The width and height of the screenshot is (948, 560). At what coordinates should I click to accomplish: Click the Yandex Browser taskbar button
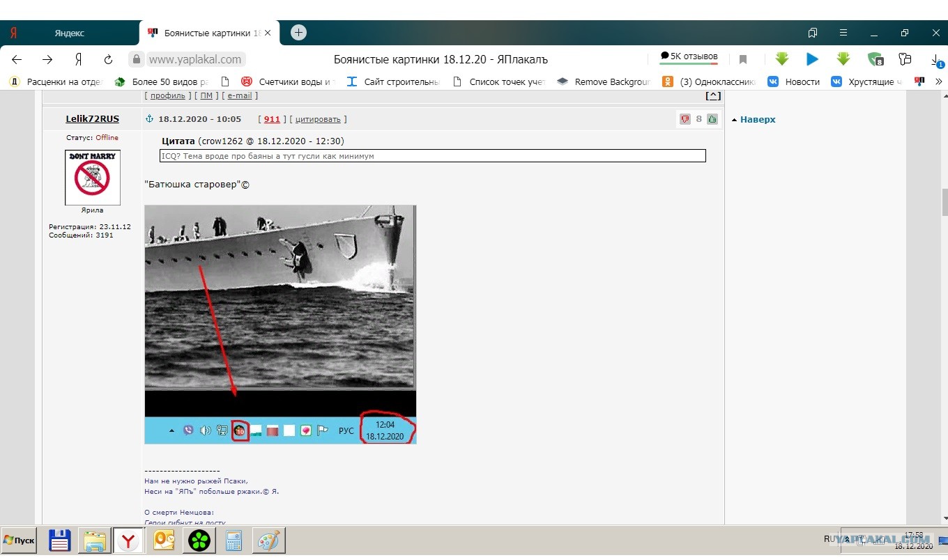pyautogui.click(x=129, y=540)
